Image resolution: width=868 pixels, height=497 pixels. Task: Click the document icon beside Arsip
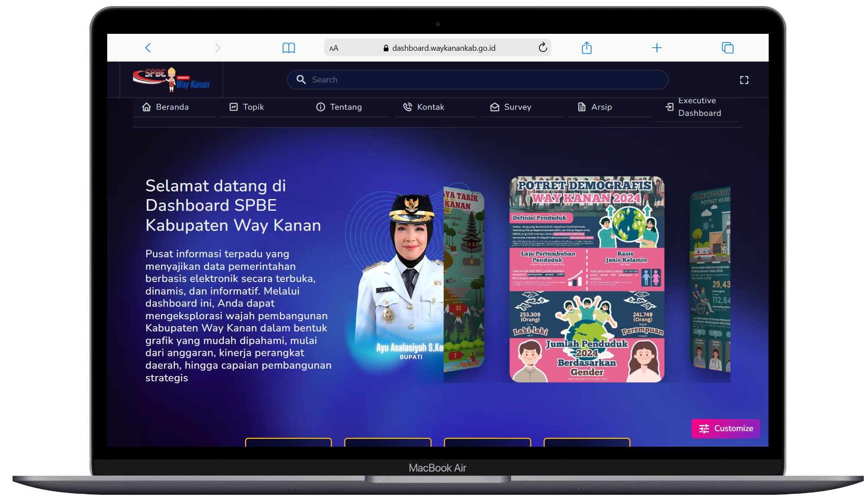(x=582, y=107)
